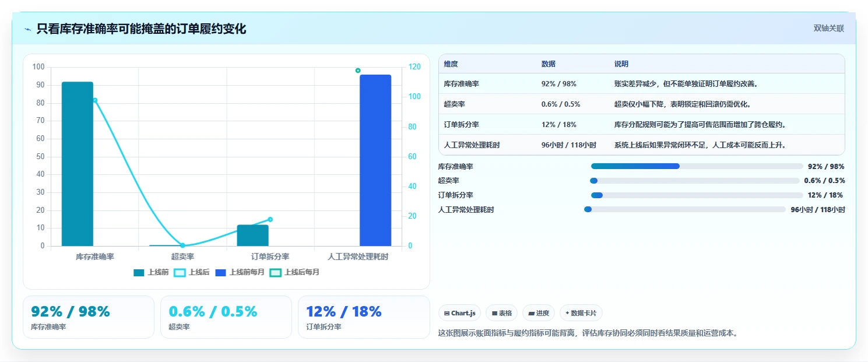Click the cyan line point above 库存准确率 bar

pos(95,100)
